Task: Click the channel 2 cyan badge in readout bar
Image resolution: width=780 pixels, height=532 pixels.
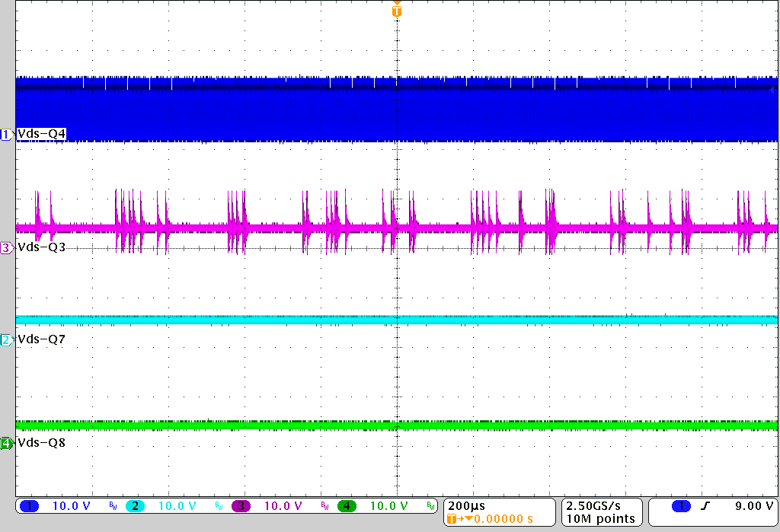Action: [135, 506]
